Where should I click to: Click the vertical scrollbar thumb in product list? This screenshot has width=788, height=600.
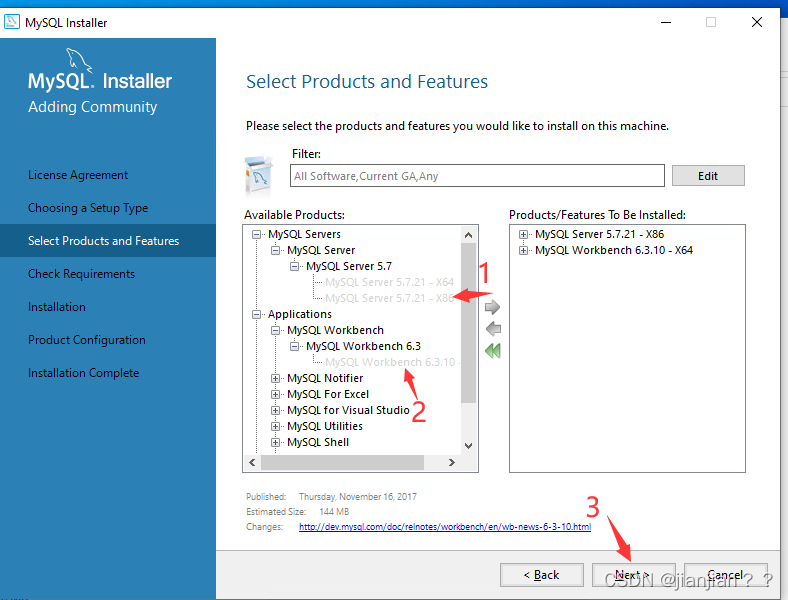(468, 323)
